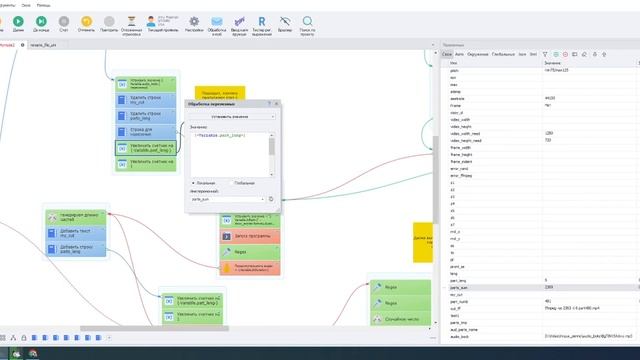The height and width of the screenshot is (360, 640).
Task: Open the Ввод капчи вручную tool
Action: point(240,21)
